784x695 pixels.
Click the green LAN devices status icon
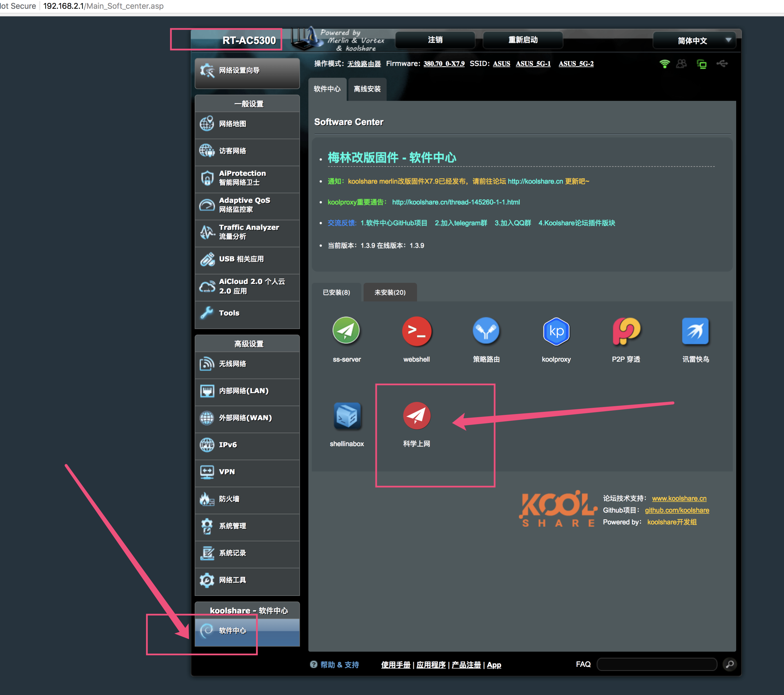702,64
